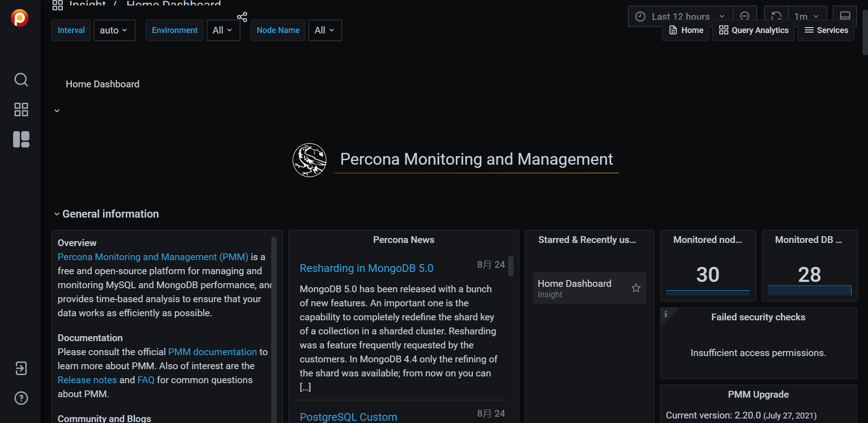Open the Node Name All dropdown
868x423 pixels.
pyautogui.click(x=325, y=30)
